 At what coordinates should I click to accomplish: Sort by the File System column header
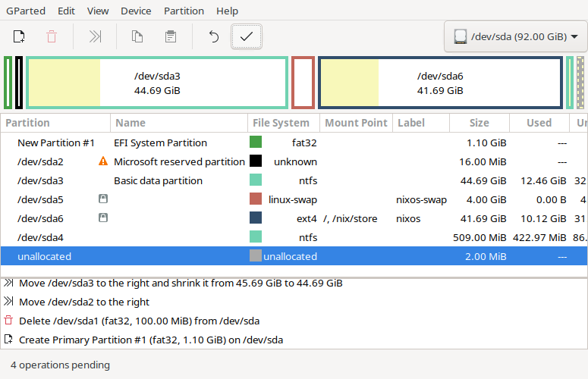tap(281, 123)
